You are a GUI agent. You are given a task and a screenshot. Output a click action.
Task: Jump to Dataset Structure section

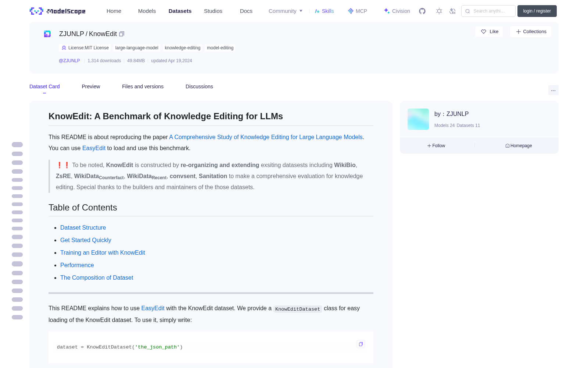83,227
